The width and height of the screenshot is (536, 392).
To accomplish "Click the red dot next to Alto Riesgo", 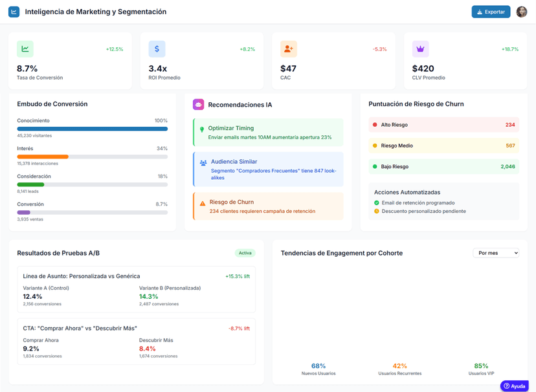I will pos(375,125).
